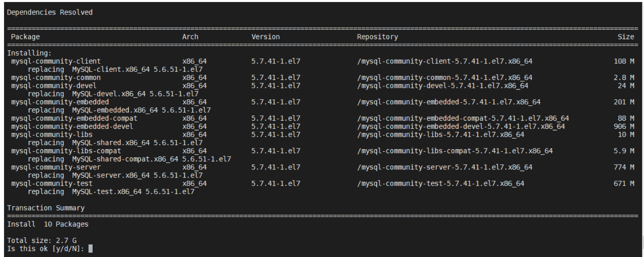Click mysql-community-libs-compat in the Package column
The image size is (644, 257).
tap(66, 151)
